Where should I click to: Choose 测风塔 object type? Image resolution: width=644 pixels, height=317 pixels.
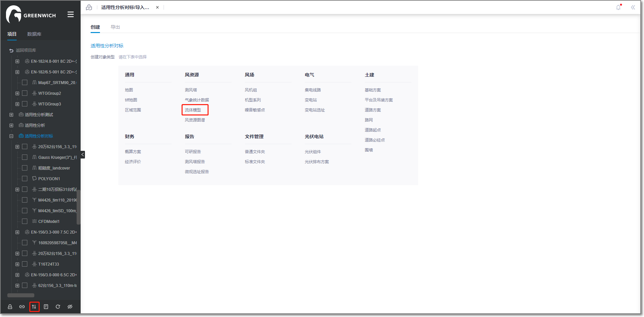coord(191,90)
